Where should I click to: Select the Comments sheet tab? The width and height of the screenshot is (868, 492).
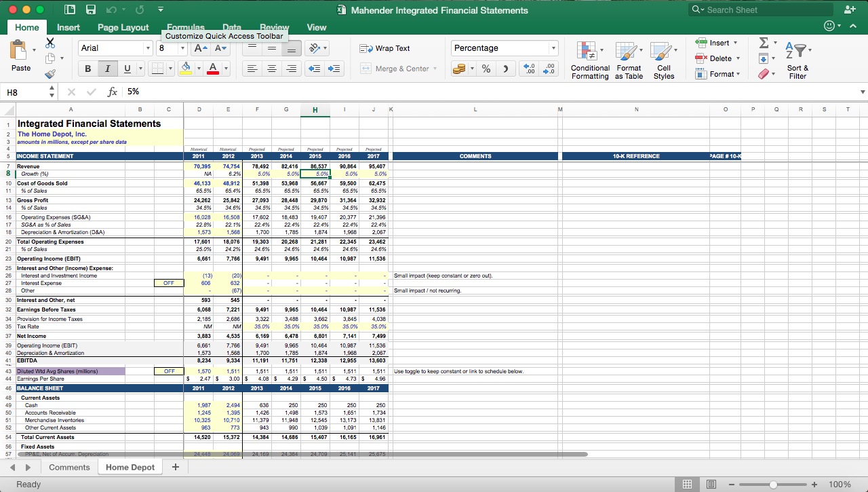click(x=68, y=467)
